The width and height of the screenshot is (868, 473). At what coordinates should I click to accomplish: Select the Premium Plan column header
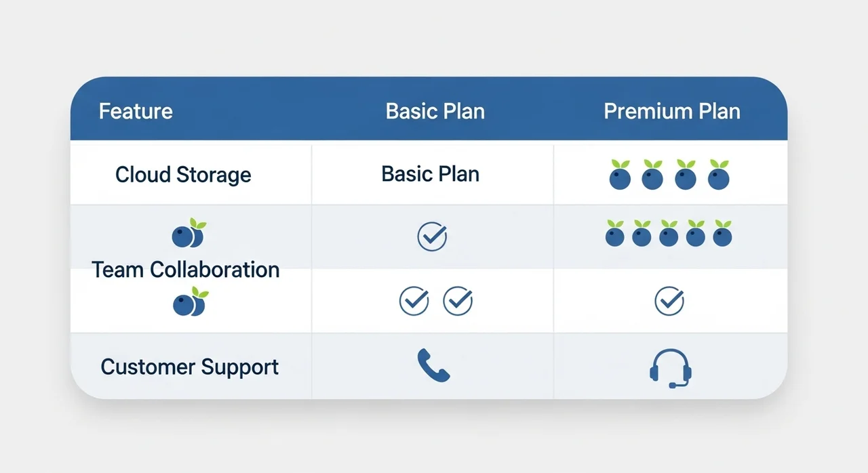[672, 111]
